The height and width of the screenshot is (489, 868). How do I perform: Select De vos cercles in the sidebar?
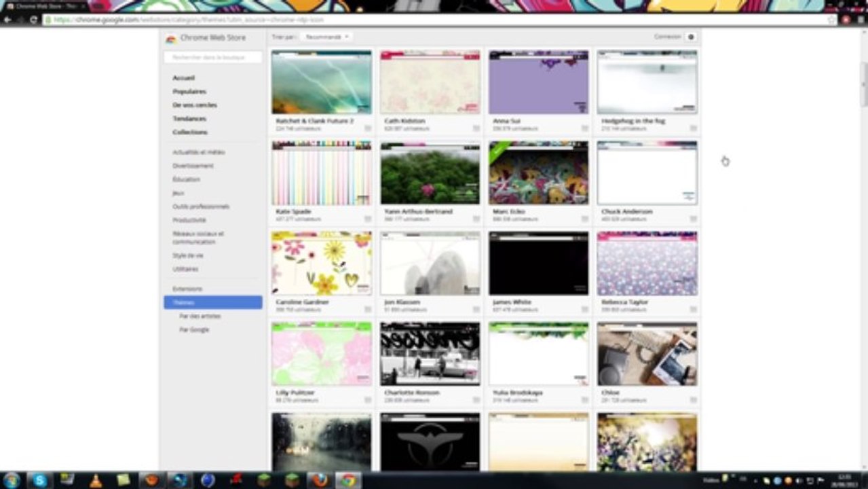point(195,105)
